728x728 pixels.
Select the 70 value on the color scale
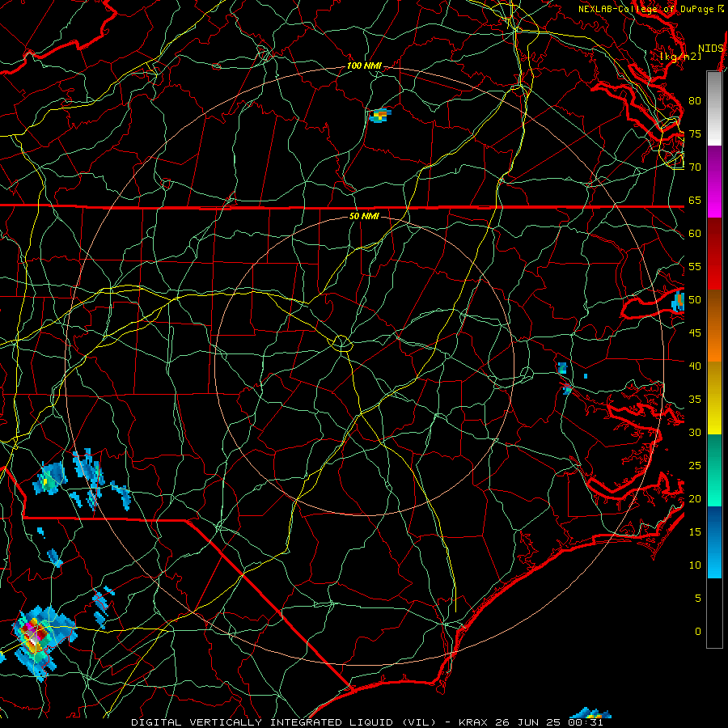[695, 167]
